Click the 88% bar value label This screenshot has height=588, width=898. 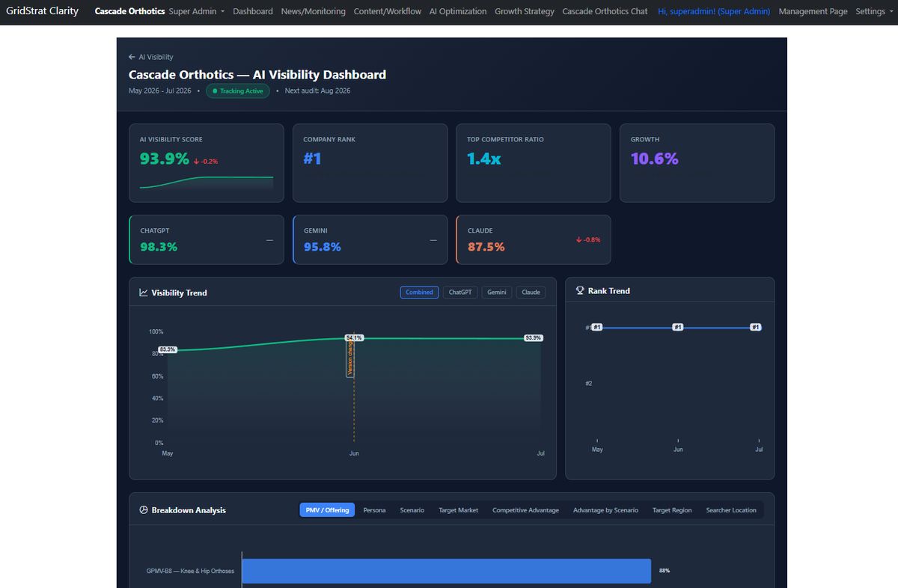(x=665, y=571)
